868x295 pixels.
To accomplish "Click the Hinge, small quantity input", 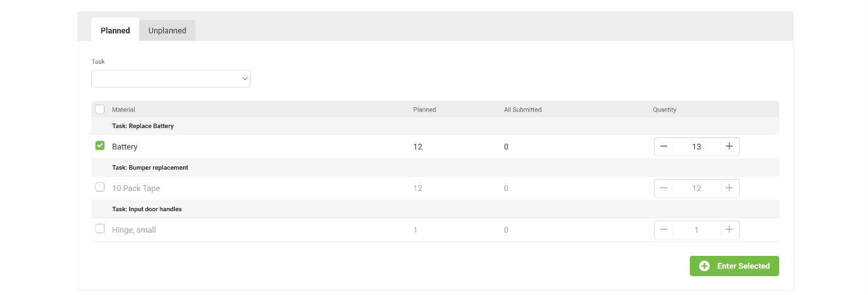I will [x=696, y=230].
